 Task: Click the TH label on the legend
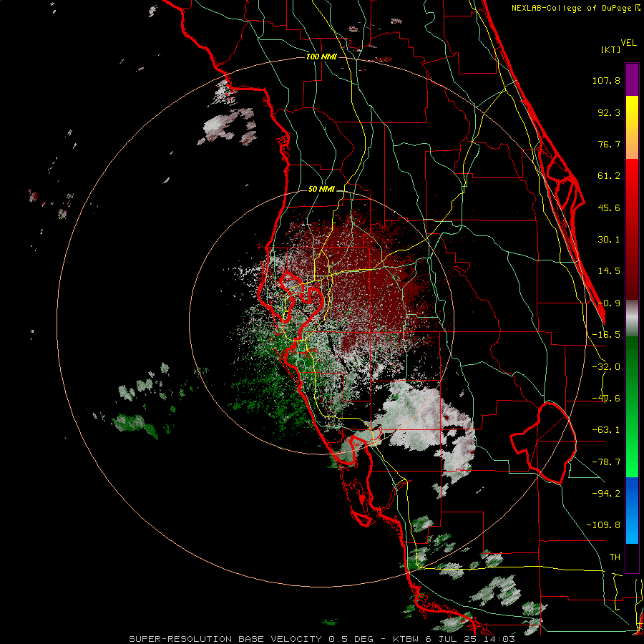(x=615, y=557)
